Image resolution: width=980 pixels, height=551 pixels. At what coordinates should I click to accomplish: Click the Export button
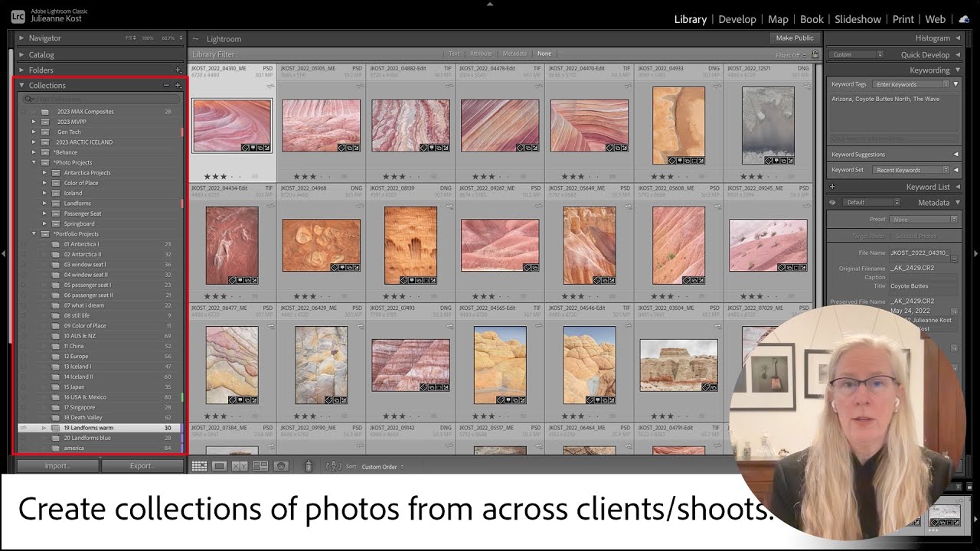click(142, 466)
